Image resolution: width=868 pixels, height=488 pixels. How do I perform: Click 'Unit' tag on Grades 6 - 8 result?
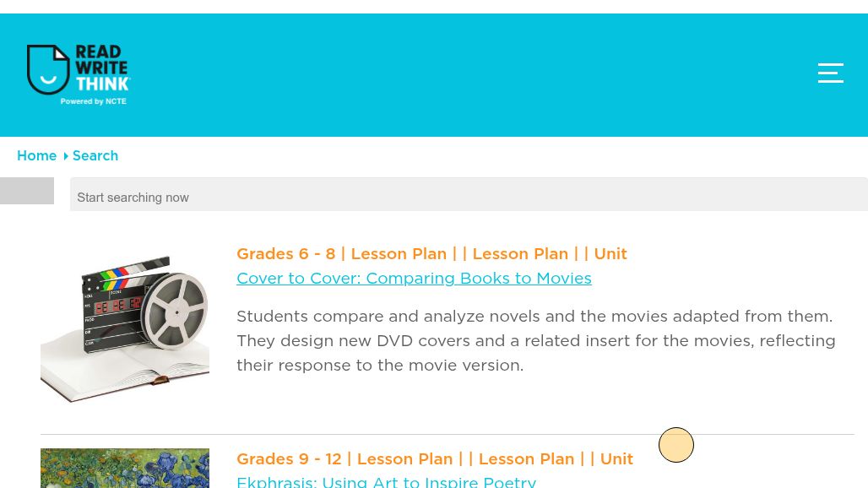[610, 254]
